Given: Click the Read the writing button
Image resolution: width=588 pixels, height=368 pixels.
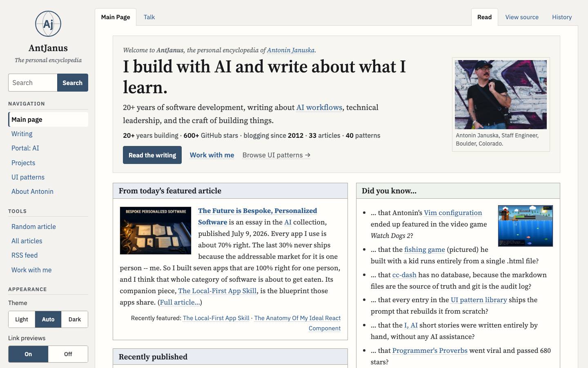Looking at the screenshot, I should [x=152, y=155].
